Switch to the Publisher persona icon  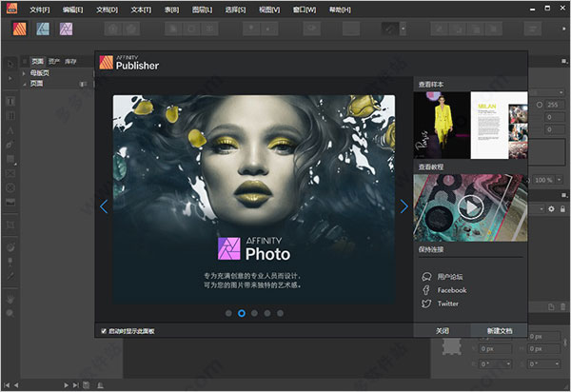click(20, 29)
